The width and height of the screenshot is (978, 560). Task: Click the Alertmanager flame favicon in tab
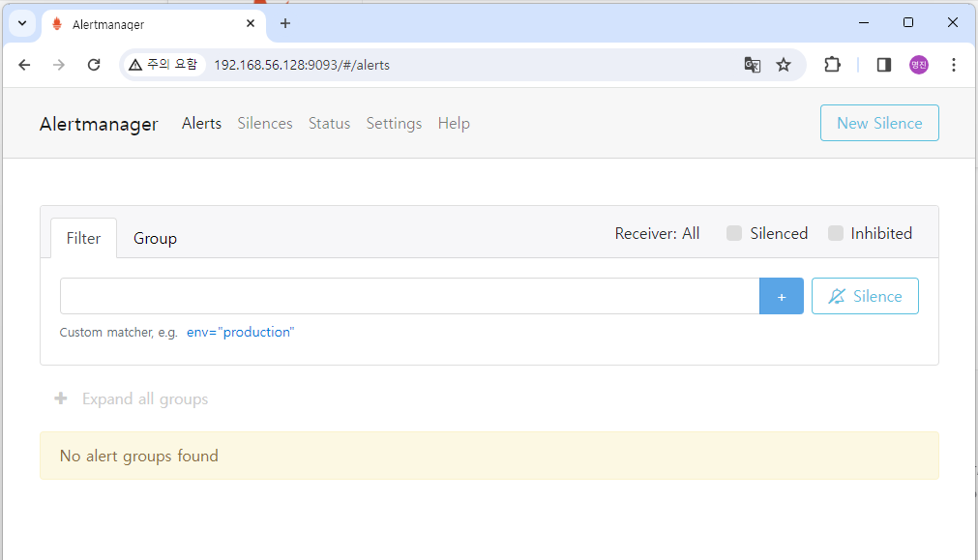(57, 24)
